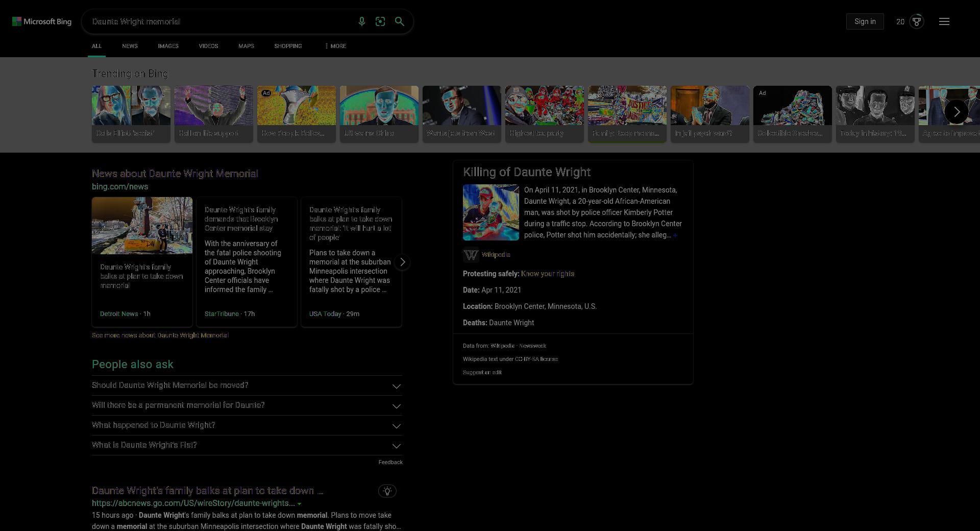Click 'Suggest an edit' in knowledge panel
This screenshot has width=980, height=531.
coord(482,372)
